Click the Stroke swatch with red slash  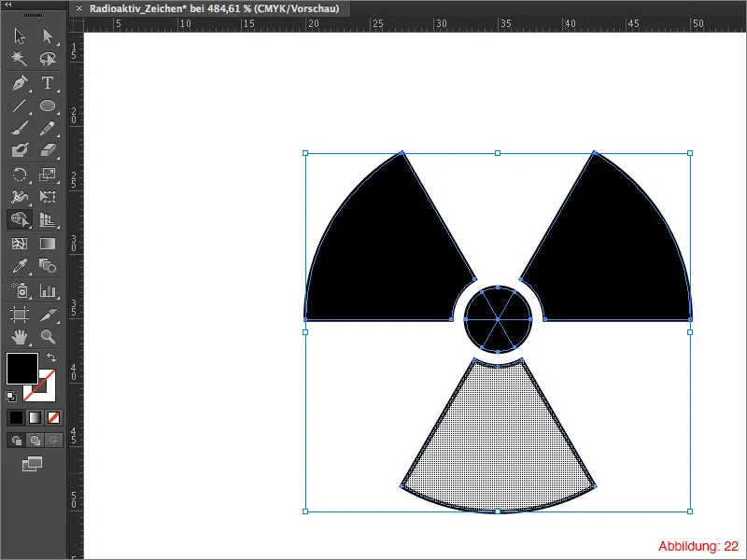click(x=46, y=393)
